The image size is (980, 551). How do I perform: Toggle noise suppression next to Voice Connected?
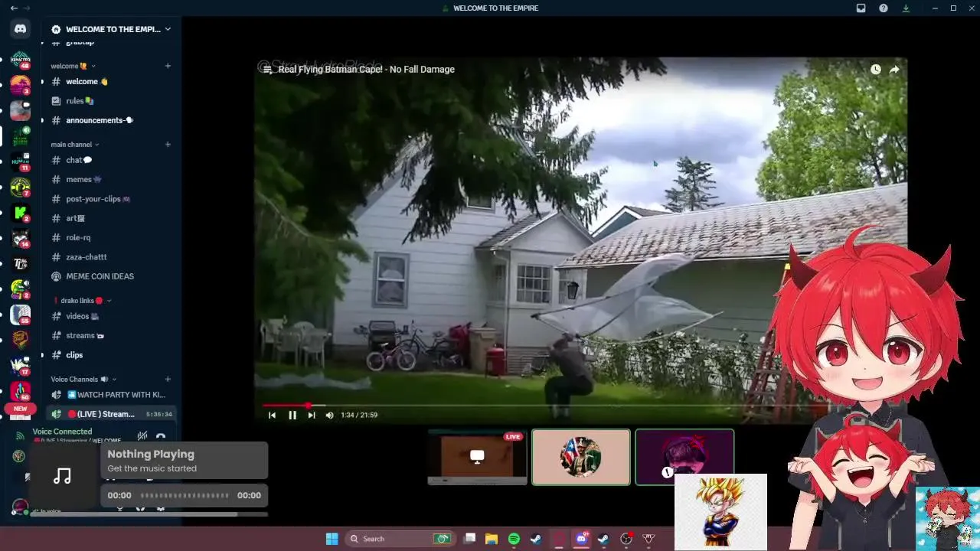point(142,436)
